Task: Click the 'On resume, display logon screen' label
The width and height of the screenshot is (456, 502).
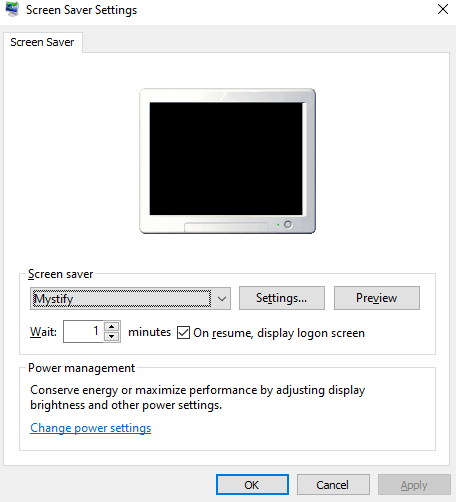Action: 279,333
